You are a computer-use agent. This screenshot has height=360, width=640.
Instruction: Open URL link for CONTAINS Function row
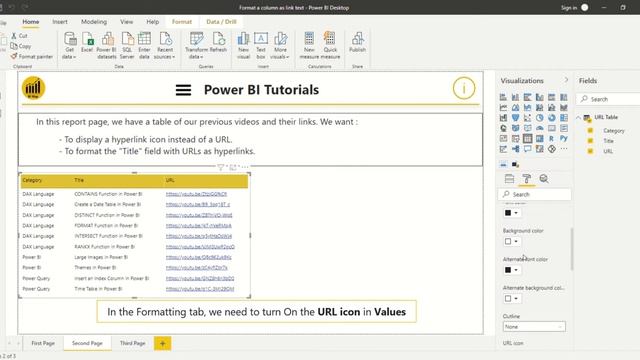tap(196, 194)
